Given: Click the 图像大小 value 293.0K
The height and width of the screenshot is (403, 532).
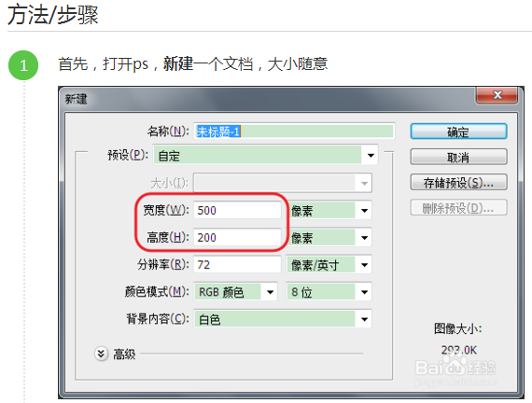Looking at the screenshot, I should click(x=458, y=350).
